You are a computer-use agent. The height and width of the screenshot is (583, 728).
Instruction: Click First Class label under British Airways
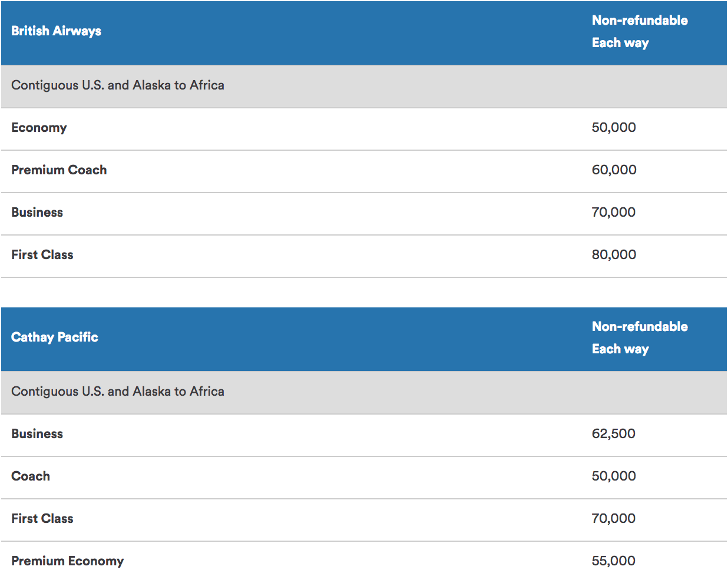(x=42, y=255)
